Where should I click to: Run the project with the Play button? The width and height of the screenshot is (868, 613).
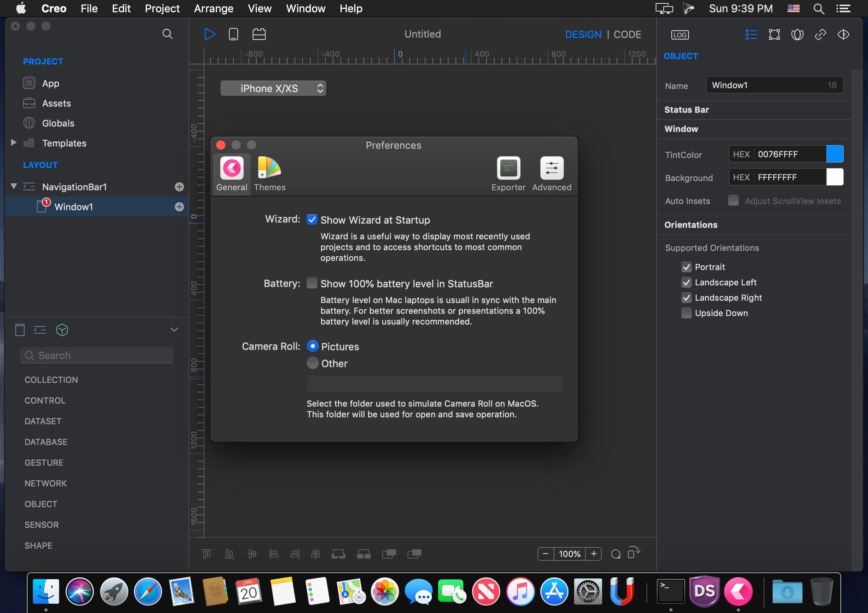tap(210, 34)
